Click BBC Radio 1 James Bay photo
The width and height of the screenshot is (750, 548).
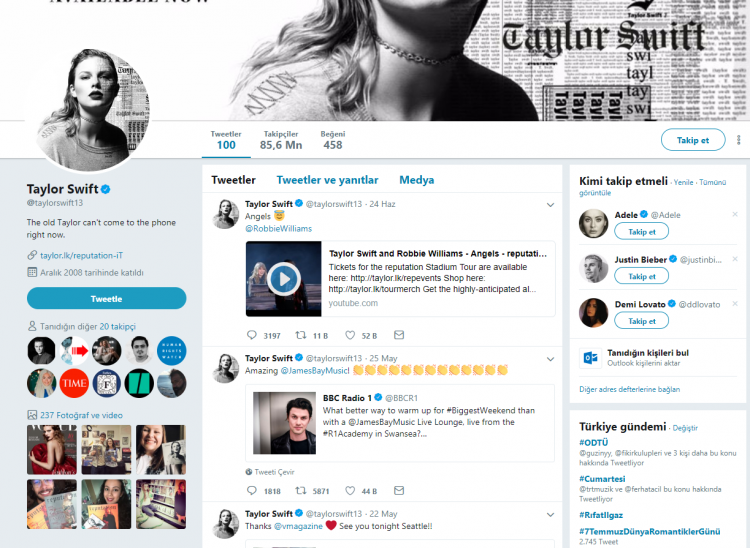(x=284, y=423)
